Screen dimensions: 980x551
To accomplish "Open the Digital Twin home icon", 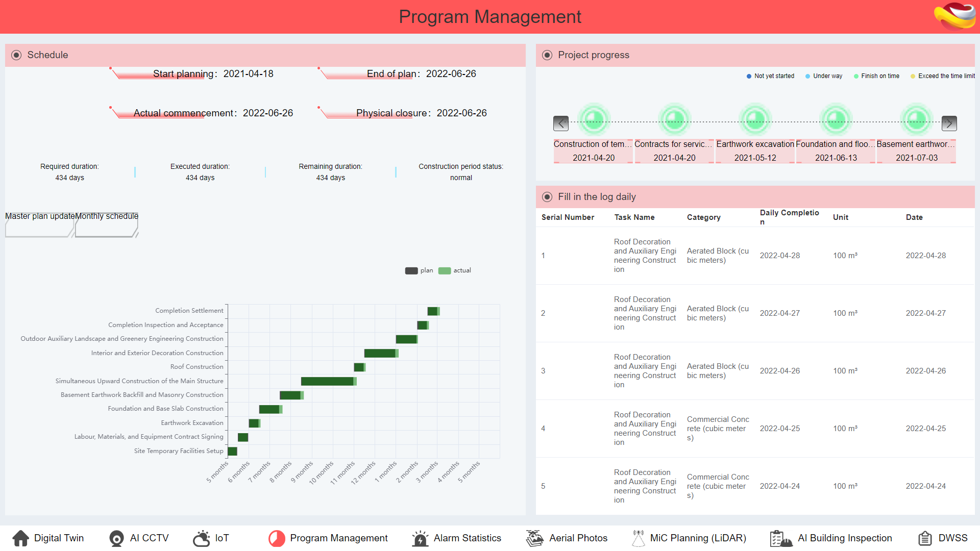I will click(21, 538).
